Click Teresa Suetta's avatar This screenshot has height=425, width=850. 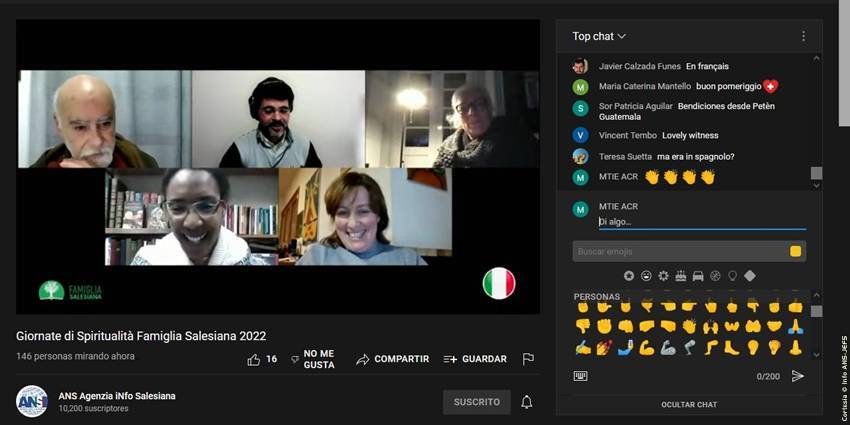pyautogui.click(x=580, y=156)
